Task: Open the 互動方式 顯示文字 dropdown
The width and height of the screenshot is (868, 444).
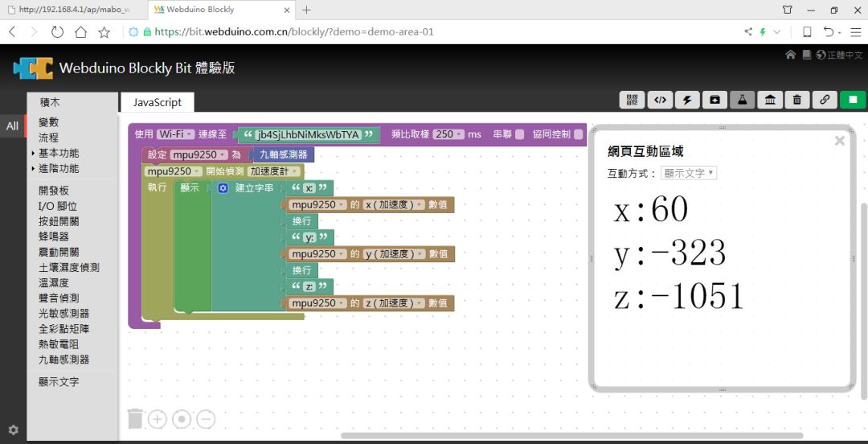Action: pos(689,173)
